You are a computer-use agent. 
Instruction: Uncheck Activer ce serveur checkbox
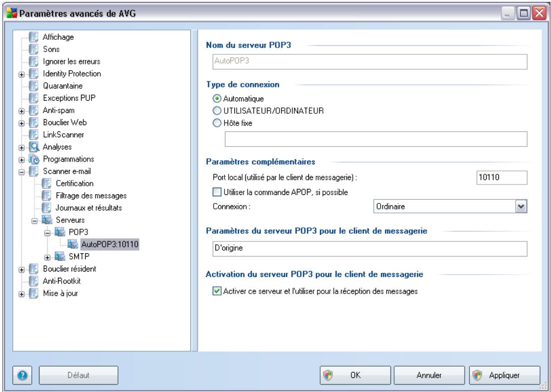[x=216, y=291]
